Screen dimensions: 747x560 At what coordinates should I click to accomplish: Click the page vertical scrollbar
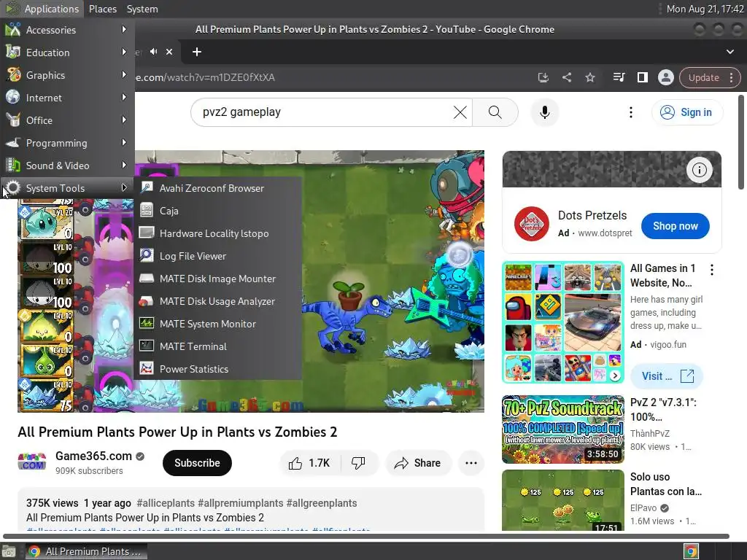(741, 142)
